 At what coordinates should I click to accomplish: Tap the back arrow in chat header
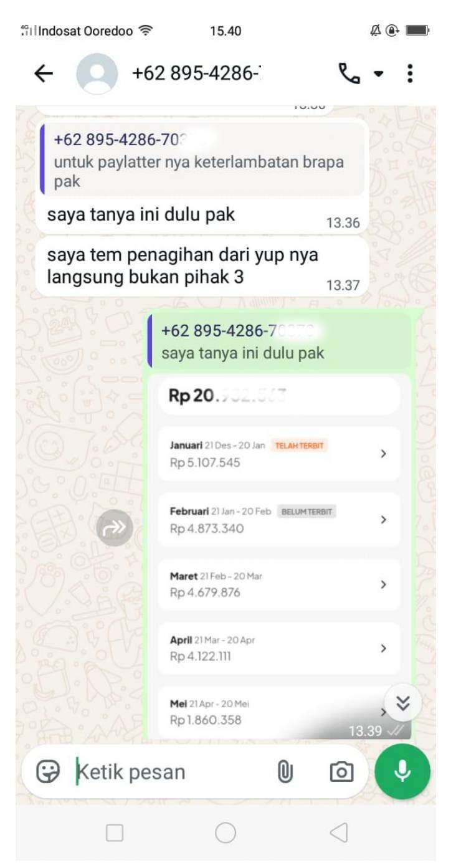43,74
